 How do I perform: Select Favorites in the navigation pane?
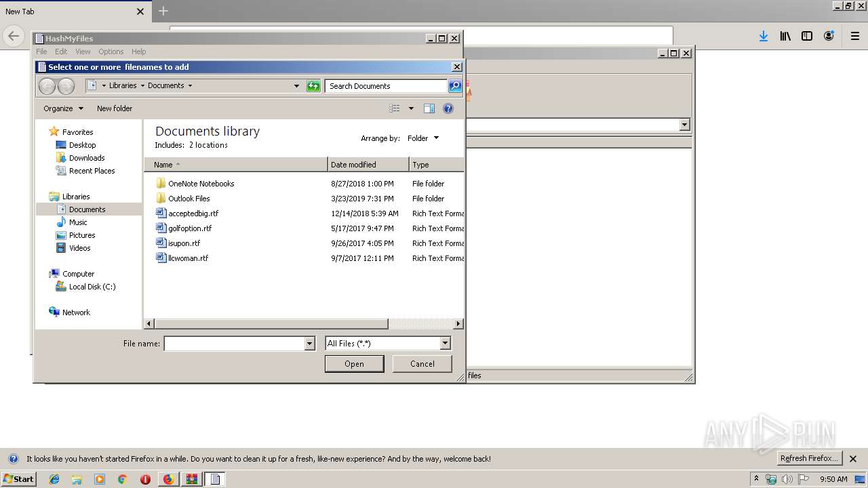[77, 132]
